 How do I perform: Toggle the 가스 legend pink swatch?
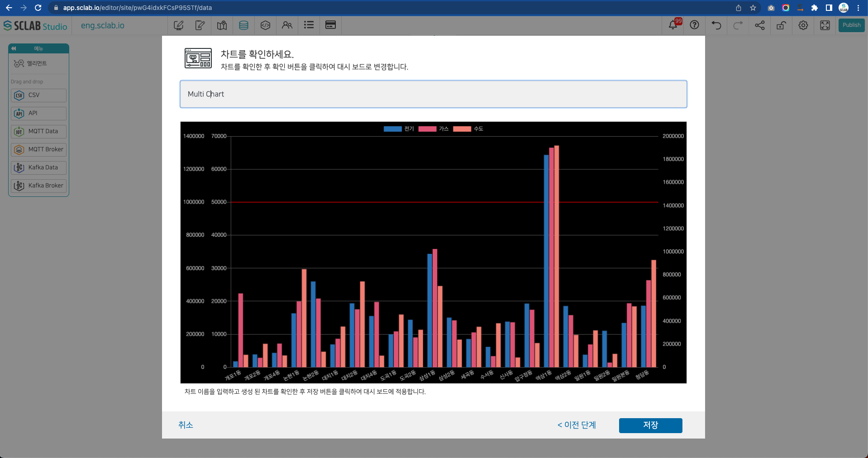pos(427,129)
